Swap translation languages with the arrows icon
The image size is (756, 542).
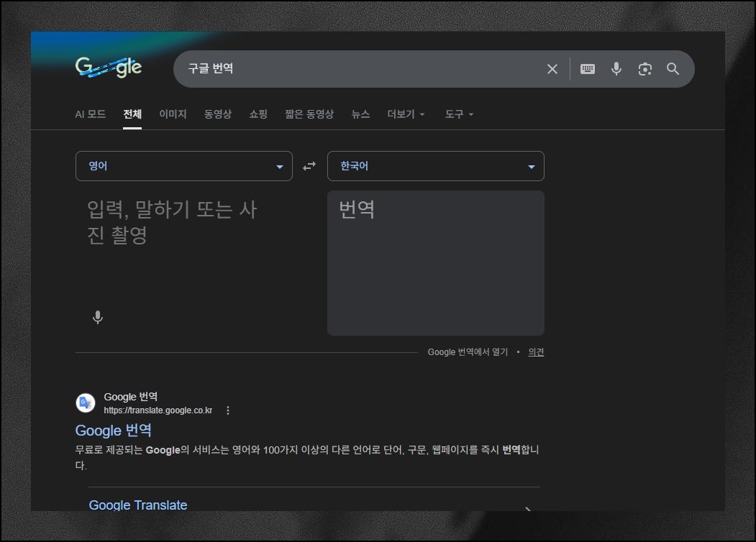309,166
